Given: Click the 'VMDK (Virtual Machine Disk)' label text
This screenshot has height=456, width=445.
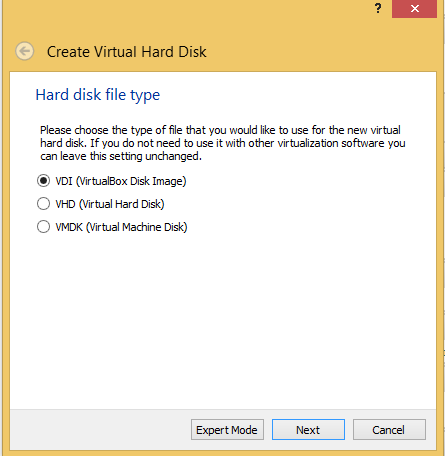Looking at the screenshot, I should pyautogui.click(x=121, y=227).
